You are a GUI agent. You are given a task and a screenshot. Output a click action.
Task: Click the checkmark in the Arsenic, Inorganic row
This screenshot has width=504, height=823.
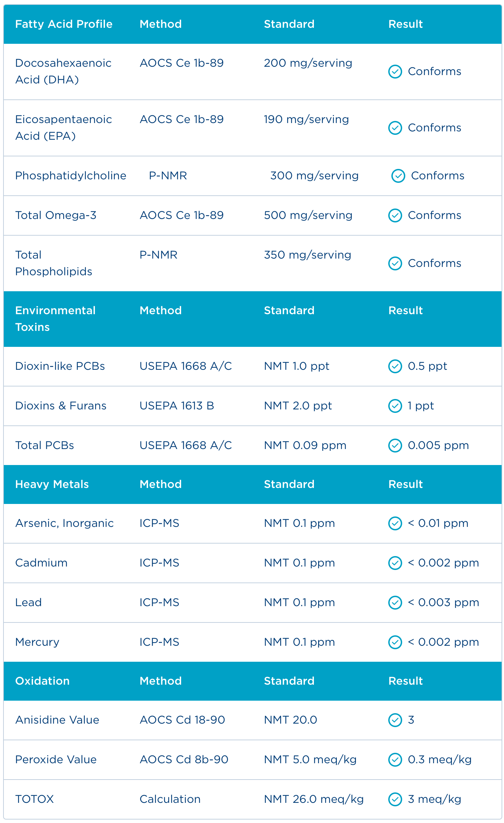pos(395,523)
